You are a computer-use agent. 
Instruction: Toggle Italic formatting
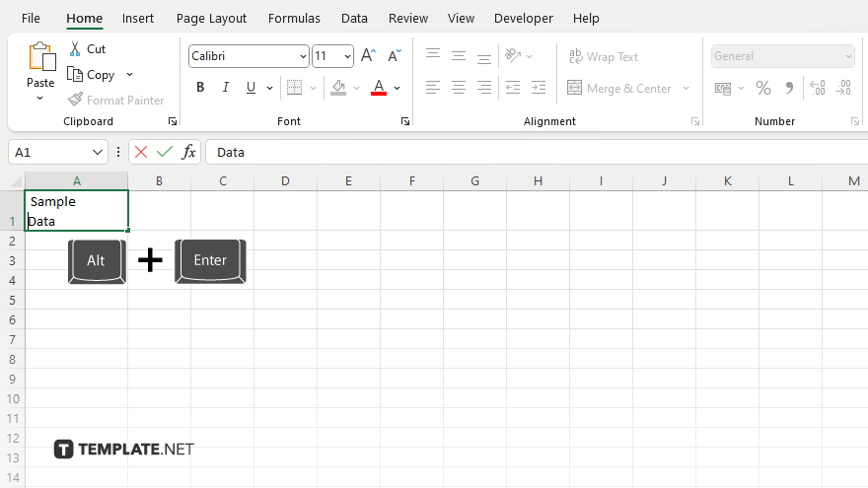click(x=226, y=88)
